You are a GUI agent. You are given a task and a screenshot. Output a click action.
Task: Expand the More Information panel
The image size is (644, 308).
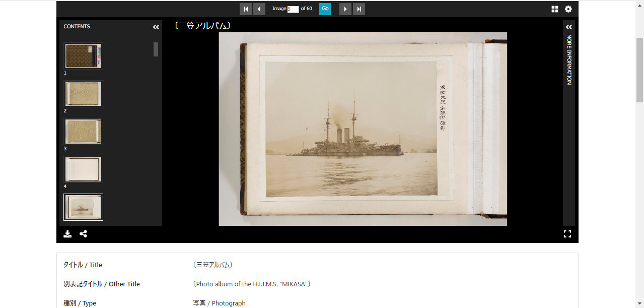point(569,27)
